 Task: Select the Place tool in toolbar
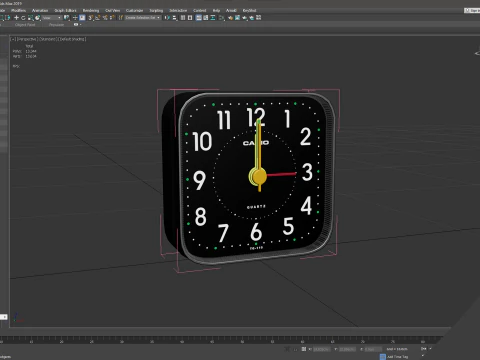tap(37, 18)
